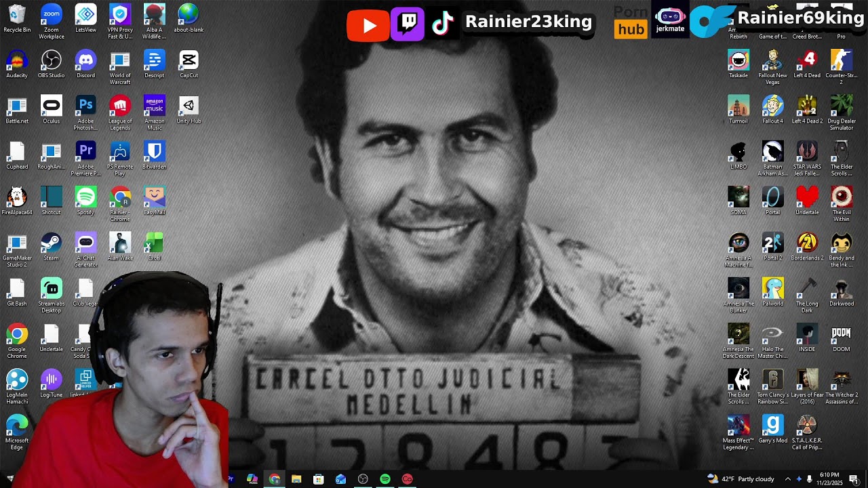Image resolution: width=868 pixels, height=488 pixels.
Task: Open the Microsoft Edge desktop icon
Action: pos(17,432)
